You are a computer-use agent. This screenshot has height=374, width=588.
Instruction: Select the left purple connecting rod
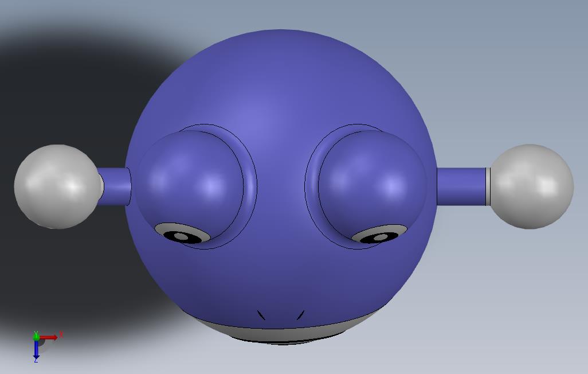[115, 186]
